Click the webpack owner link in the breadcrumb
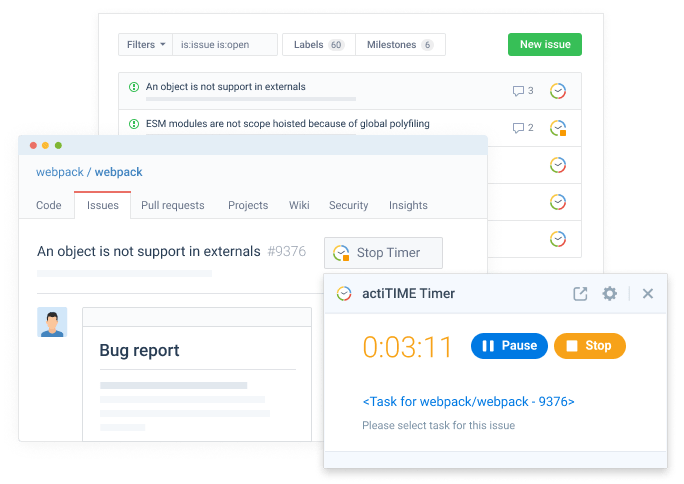The height and width of the screenshot is (484, 684). pos(60,172)
